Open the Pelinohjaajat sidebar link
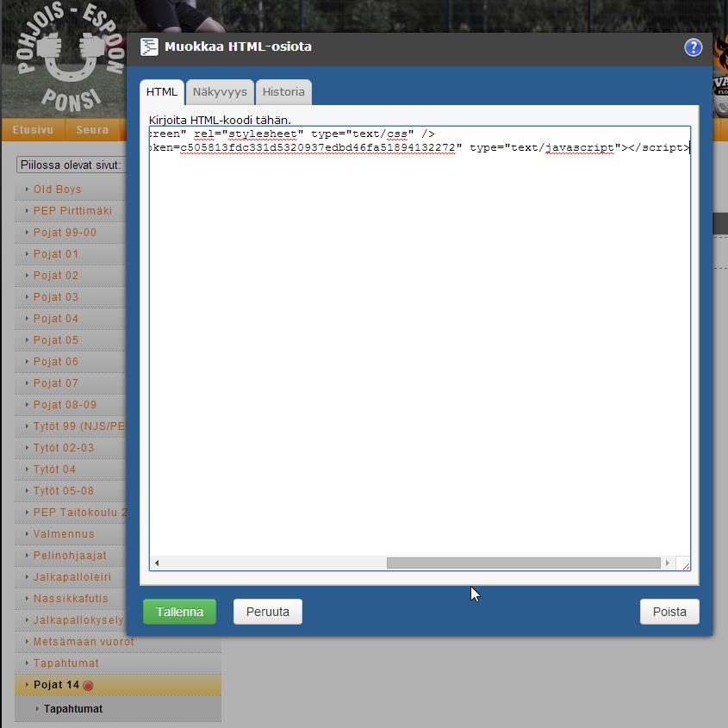728x728 pixels. 70,556
